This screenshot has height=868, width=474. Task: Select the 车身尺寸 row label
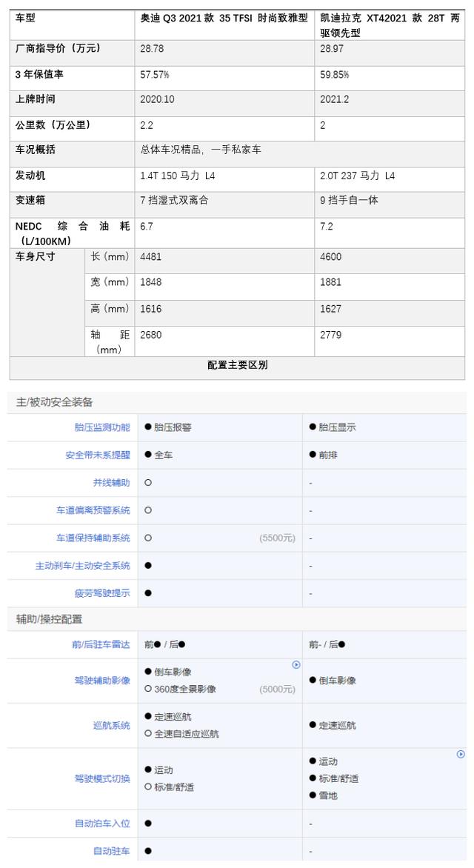coord(35,257)
